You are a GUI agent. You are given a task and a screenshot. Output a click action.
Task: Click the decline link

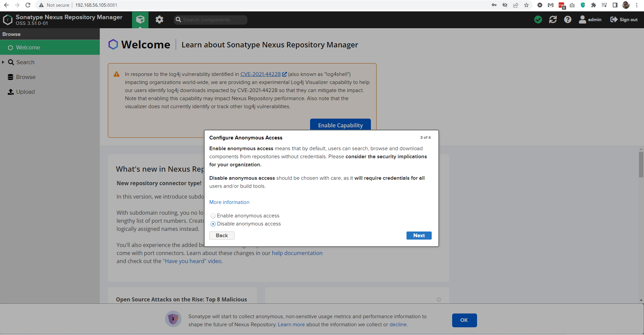[x=398, y=325]
